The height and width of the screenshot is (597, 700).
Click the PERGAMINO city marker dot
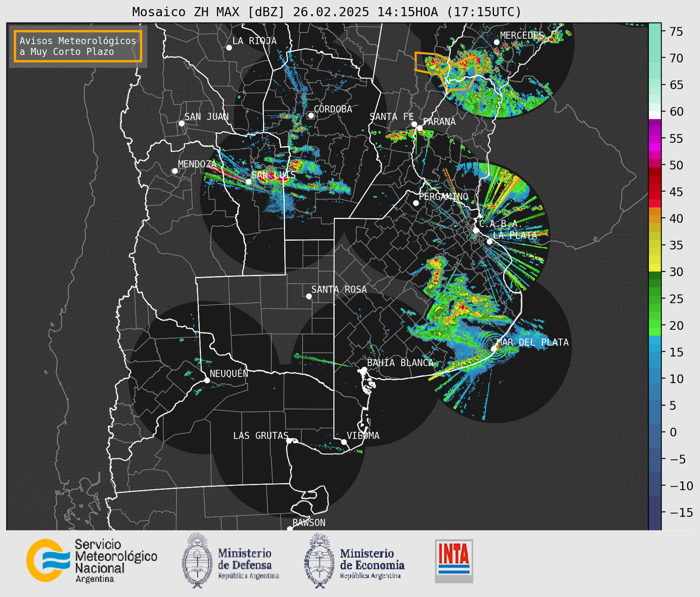(x=416, y=203)
